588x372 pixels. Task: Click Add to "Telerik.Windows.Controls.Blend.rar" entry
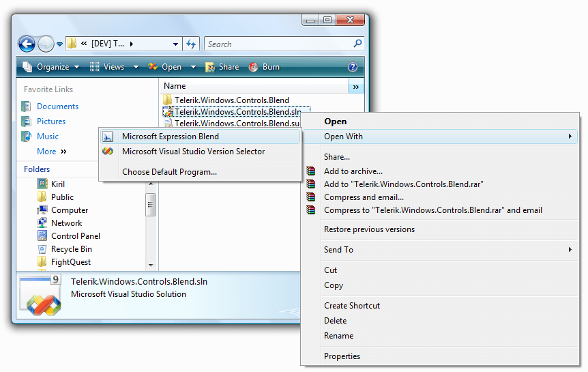(x=440, y=184)
